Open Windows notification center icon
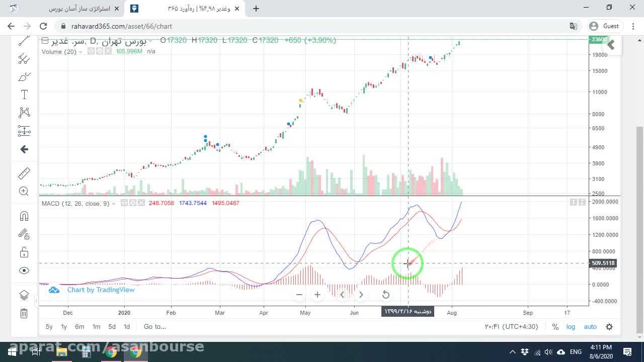The image size is (644, 362). pyautogui.click(x=627, y=352)
